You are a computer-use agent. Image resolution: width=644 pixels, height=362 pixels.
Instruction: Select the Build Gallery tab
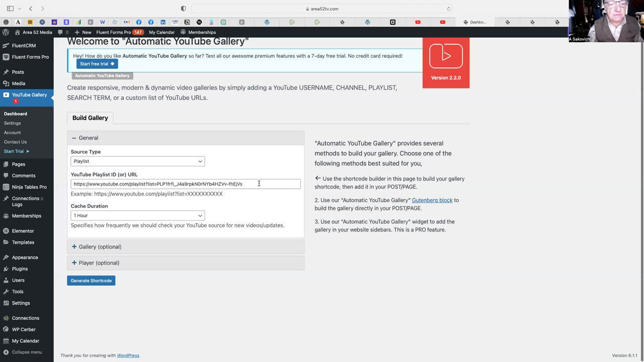(x=90, y=118)
